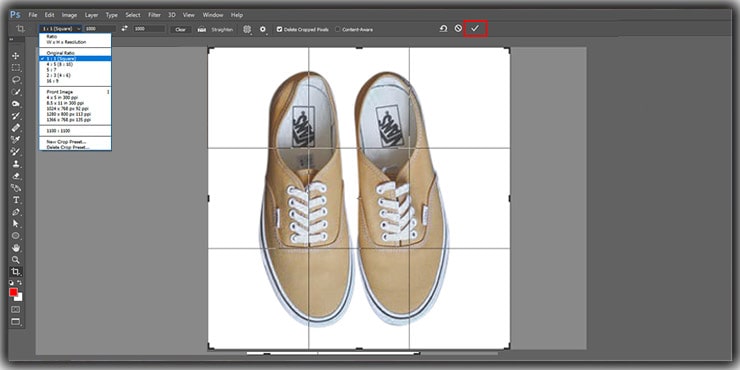
Task: Open the crop overlay options dropdown
Action: pos(248,29)
